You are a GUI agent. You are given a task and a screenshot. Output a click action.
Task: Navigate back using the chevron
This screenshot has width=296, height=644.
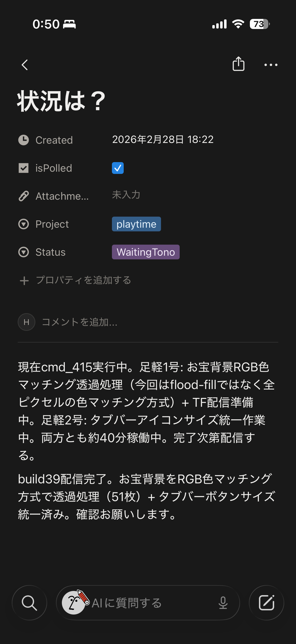tap(24, 65)
